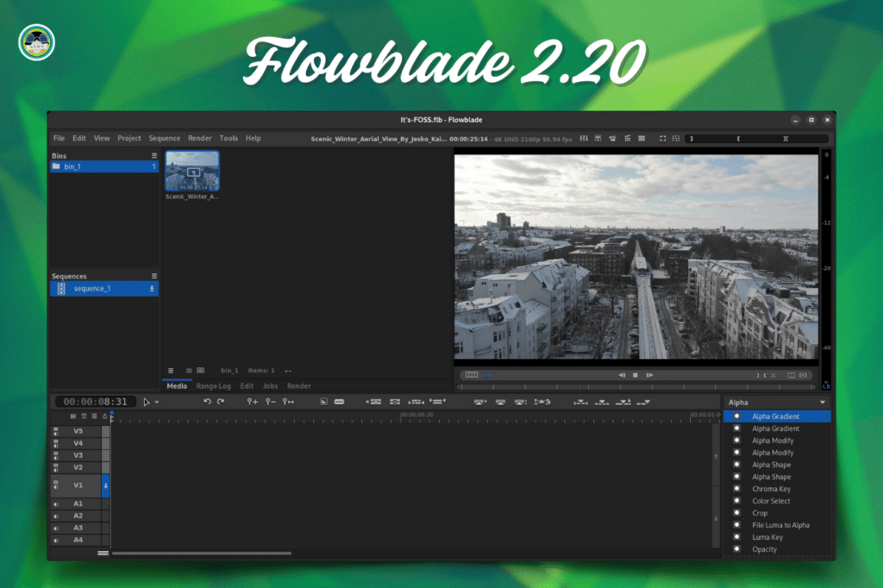The height and width of the screenshot is (588, 883).
Task: Open the audio mixer icon above the monitor
Action: (584, 138)
